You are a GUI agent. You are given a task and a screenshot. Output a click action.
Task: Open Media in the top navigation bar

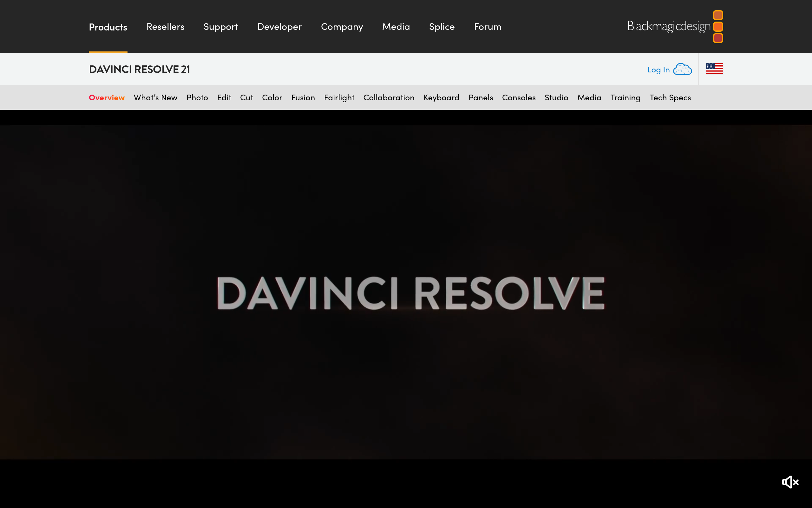(396, 27)
